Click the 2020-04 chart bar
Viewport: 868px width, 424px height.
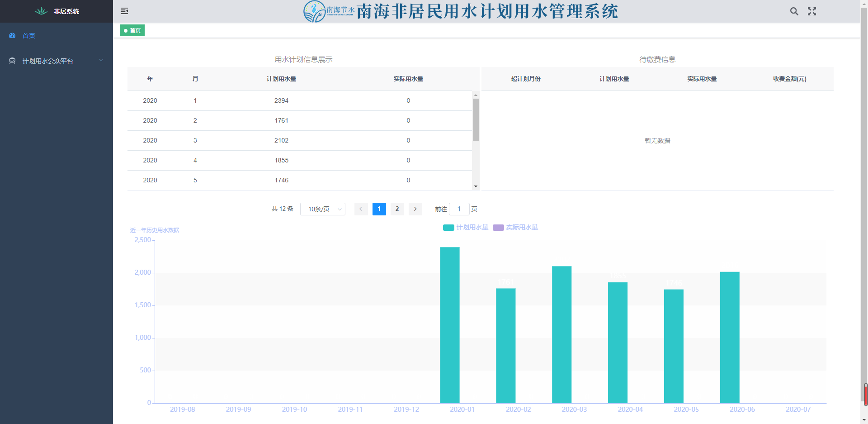pos(618,343)
